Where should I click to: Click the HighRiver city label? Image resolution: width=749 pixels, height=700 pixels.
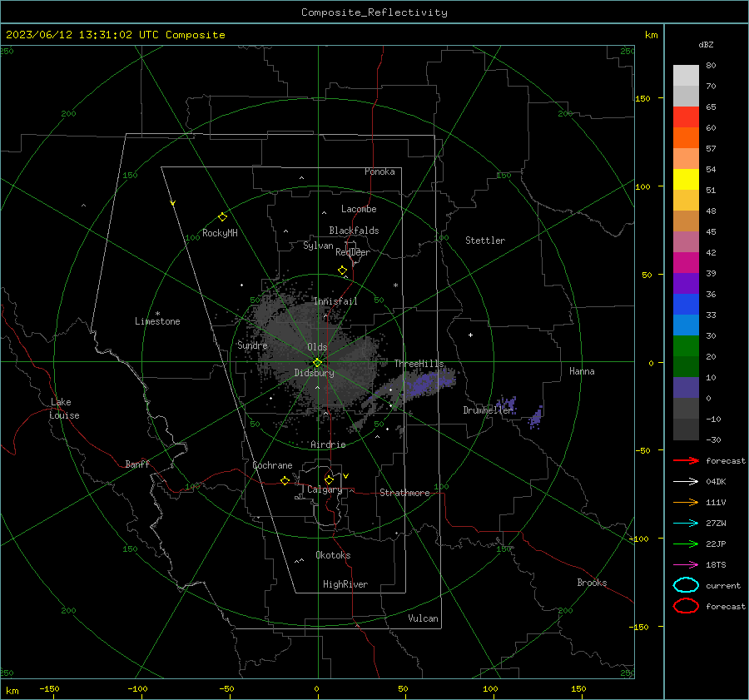[345, 584]
